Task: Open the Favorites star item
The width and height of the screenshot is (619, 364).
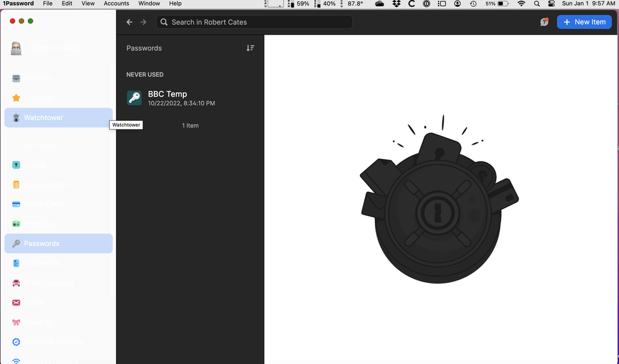Action: [17, 98]
